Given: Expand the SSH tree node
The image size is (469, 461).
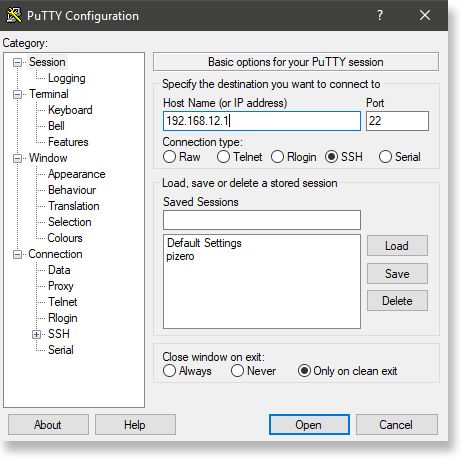Looking at the screenshot, I should 36,334.
